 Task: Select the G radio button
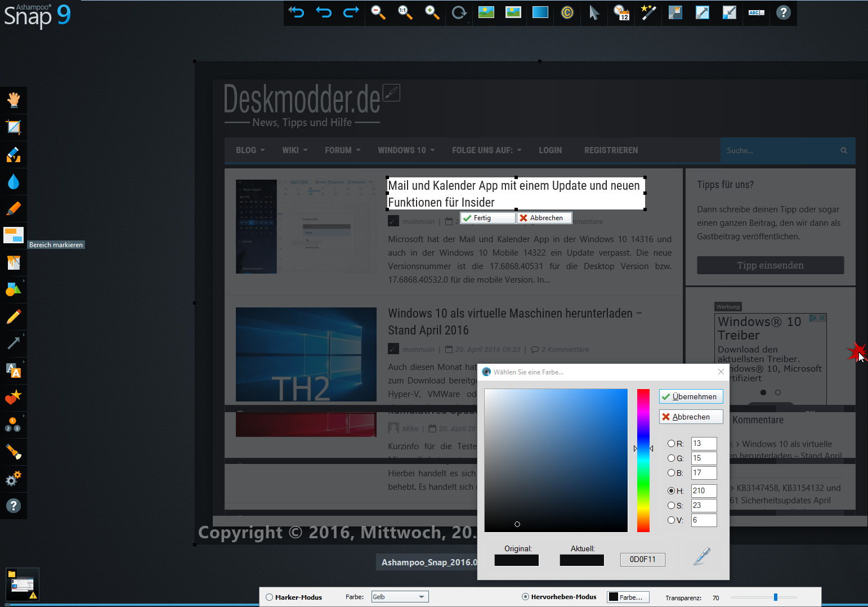tap(671, 458)
